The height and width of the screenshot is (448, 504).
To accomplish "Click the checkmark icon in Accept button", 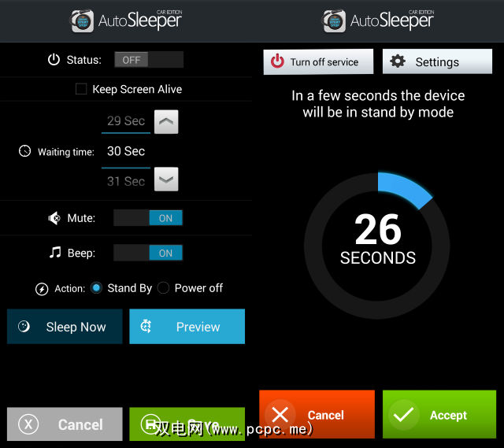I will pyautogui.click(x=403, y=415).
